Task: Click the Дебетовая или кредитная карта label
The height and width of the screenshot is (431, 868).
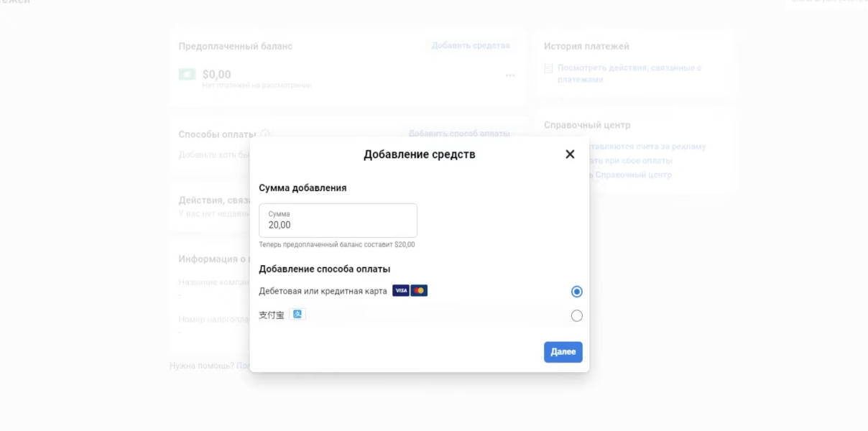Action: click(x=323, y=291)
